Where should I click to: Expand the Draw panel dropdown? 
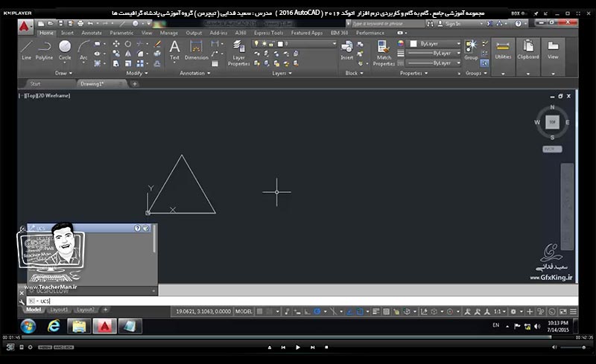click(x=63, y=73)
